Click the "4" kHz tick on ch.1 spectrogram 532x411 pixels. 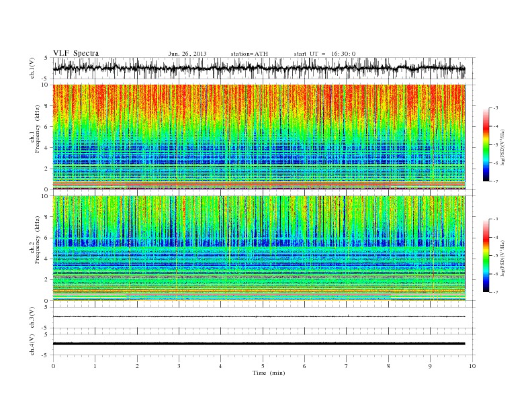click(47, 148)
